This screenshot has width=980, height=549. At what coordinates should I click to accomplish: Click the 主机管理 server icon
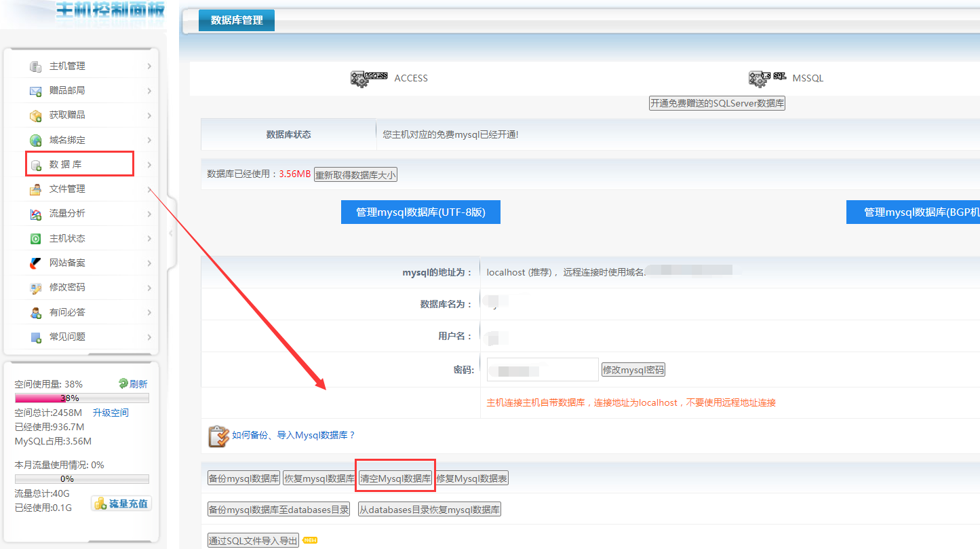click(36, 67)
